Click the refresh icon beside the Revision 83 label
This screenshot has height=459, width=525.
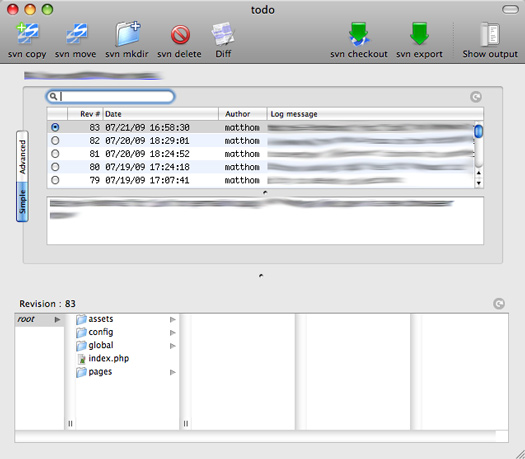[499, 304]
